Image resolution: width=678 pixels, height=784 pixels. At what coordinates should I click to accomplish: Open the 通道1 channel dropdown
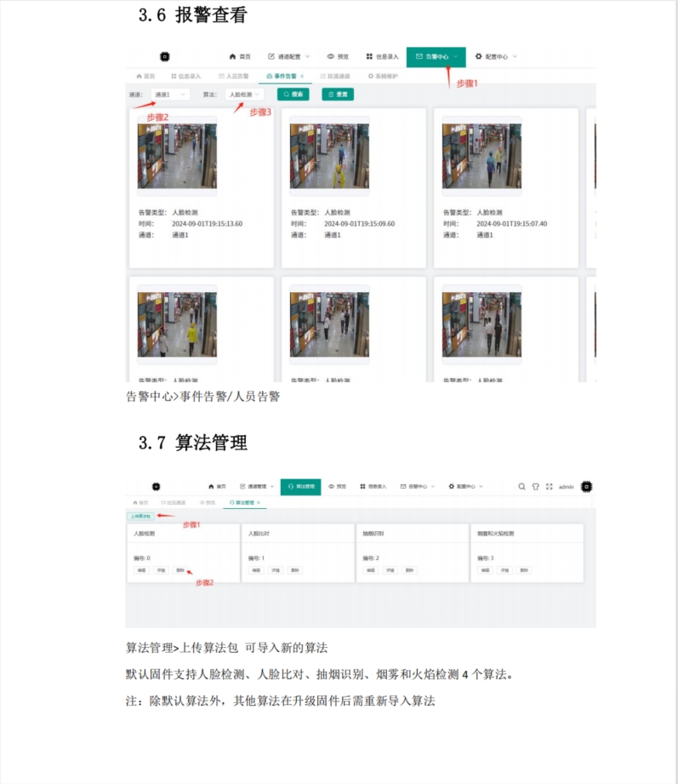point(170,94)
